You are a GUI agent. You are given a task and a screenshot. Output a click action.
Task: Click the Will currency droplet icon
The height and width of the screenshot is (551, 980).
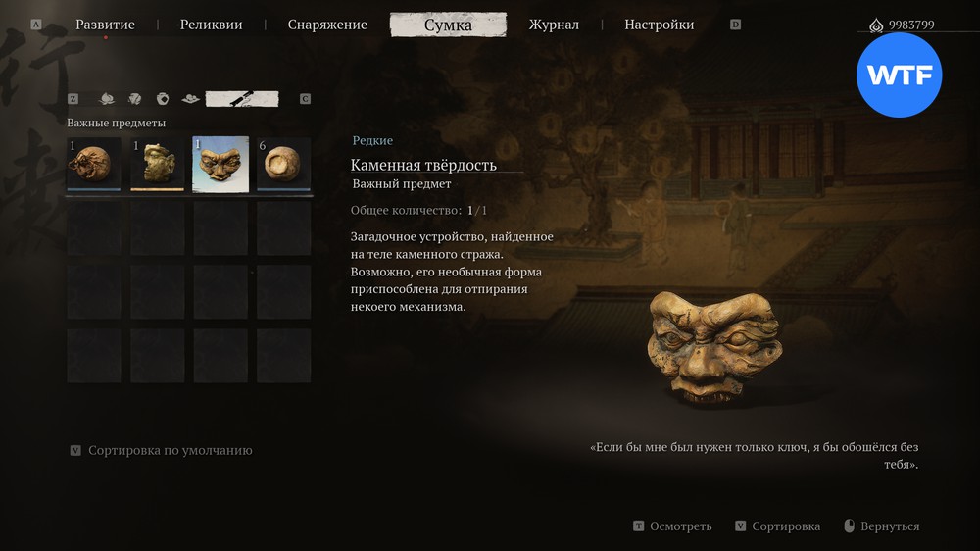point(876,25)
